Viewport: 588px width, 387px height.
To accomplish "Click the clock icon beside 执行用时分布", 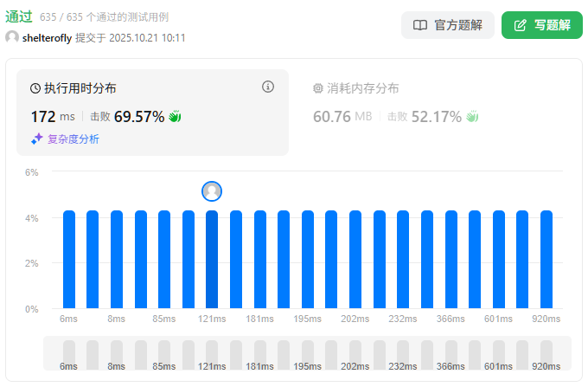I will coord(35,88).
